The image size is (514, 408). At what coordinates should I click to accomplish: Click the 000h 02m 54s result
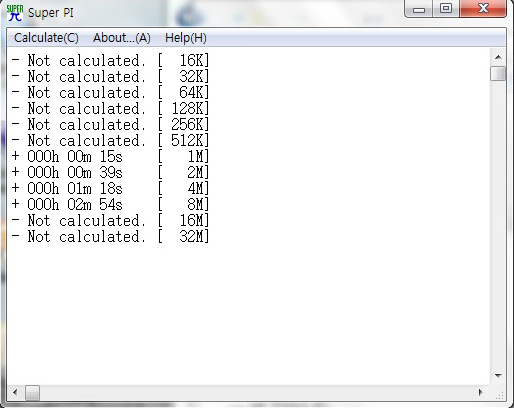click(75, 204)
